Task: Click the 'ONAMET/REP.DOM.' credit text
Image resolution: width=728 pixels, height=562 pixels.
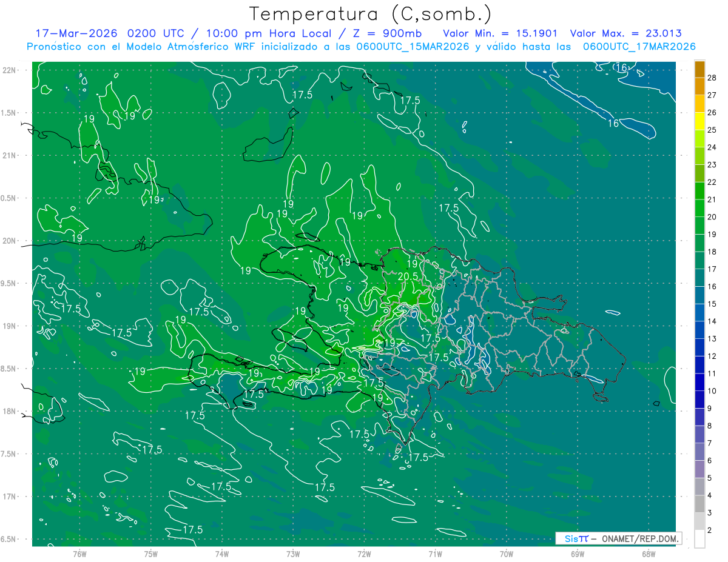Action: click(x=639, y=538)
